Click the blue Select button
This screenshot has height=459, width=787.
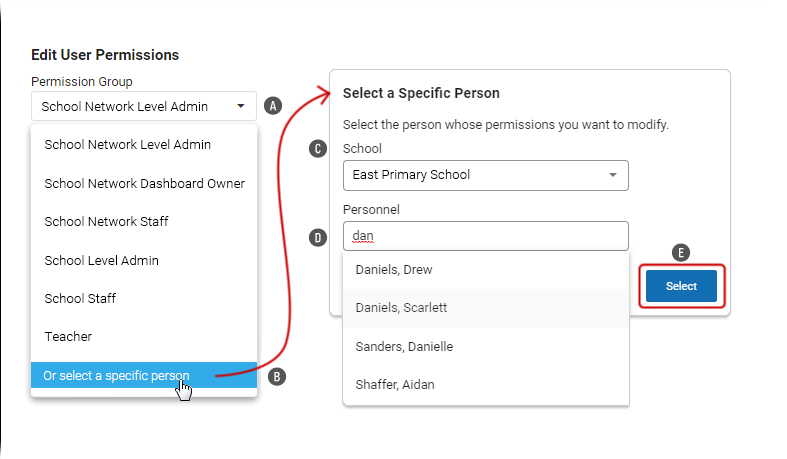(681, 286)
